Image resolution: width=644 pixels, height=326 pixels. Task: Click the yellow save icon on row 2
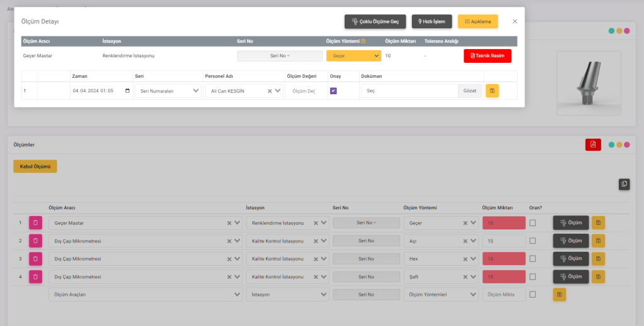click(x=598, y=241)
